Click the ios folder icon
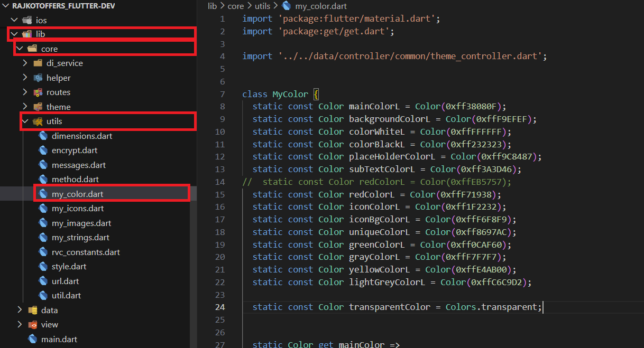Image resolution: width=644 pixels, height=348 pixels. [26, 20]
